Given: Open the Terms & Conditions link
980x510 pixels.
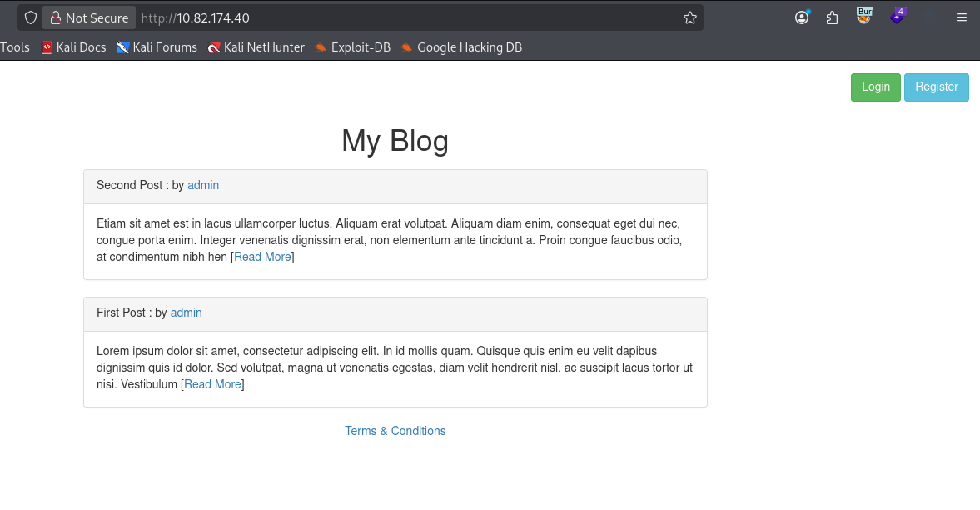Looking at the screenshot, I should pos(395,431).
